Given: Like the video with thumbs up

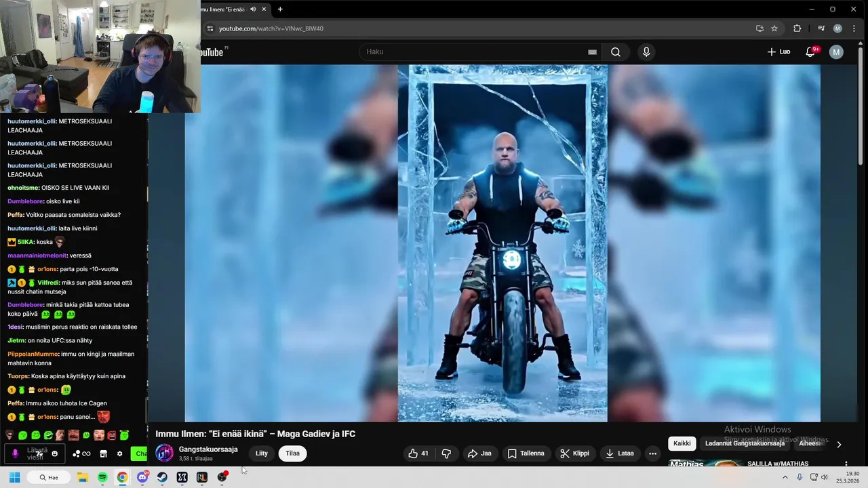Looking at the screenshot, I should (x=418, y=453).
